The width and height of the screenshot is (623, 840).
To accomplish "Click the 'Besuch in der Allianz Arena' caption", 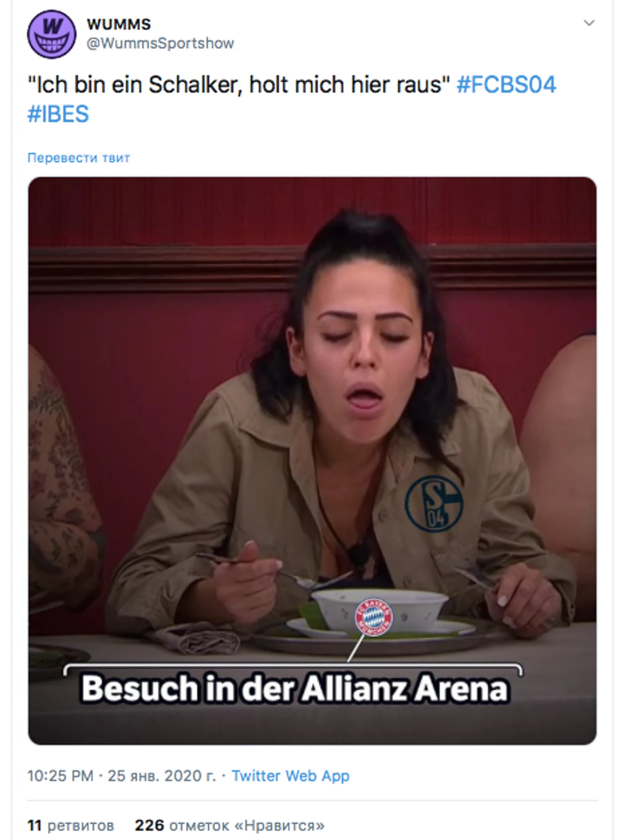I will pos(294,689).
